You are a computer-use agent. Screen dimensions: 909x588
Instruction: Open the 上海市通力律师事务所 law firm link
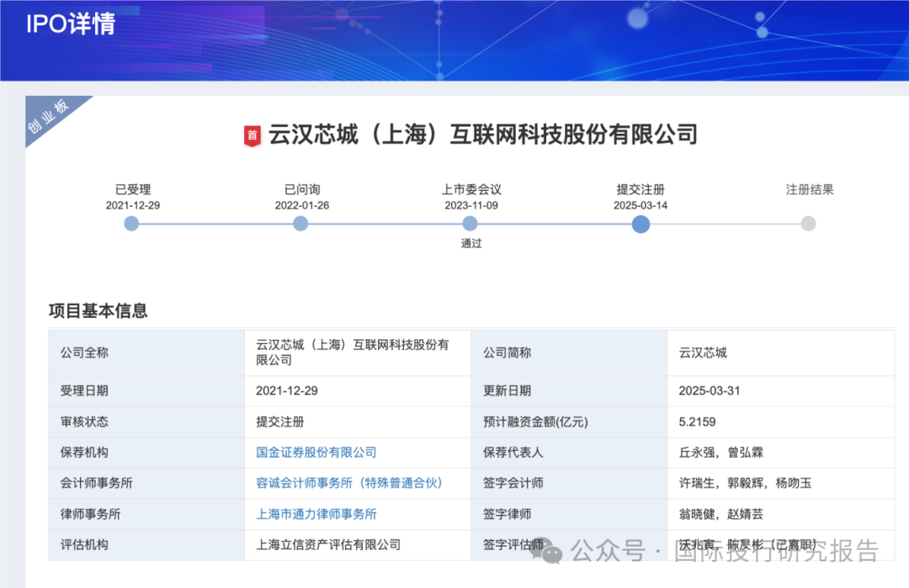[x=316, y=514]
